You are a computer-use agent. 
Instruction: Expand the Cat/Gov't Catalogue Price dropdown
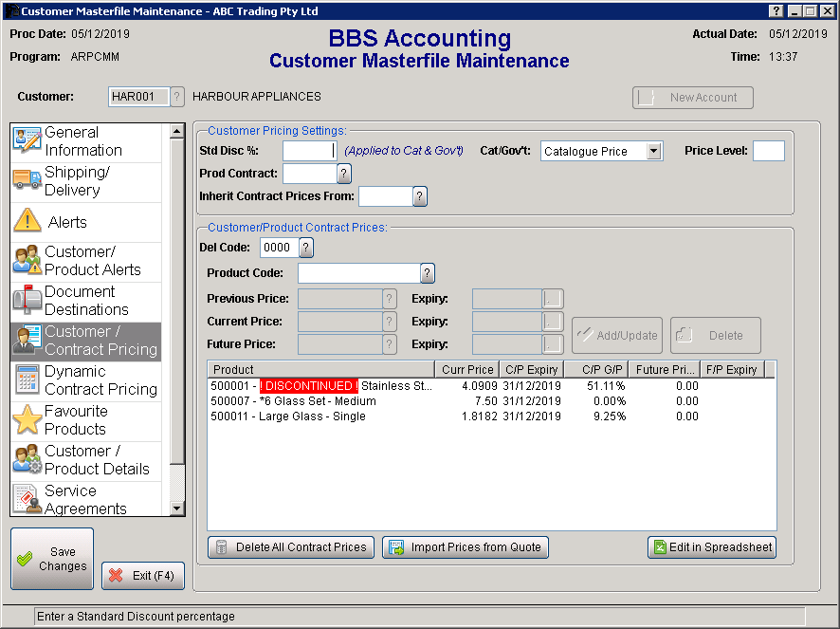click(x=653, y=152)
